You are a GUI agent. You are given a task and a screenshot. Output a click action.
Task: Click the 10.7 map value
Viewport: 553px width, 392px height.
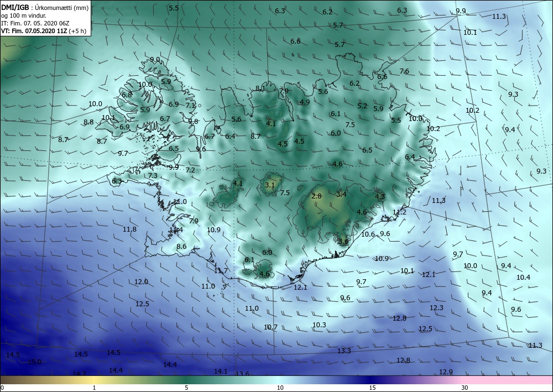coord(270,327)
